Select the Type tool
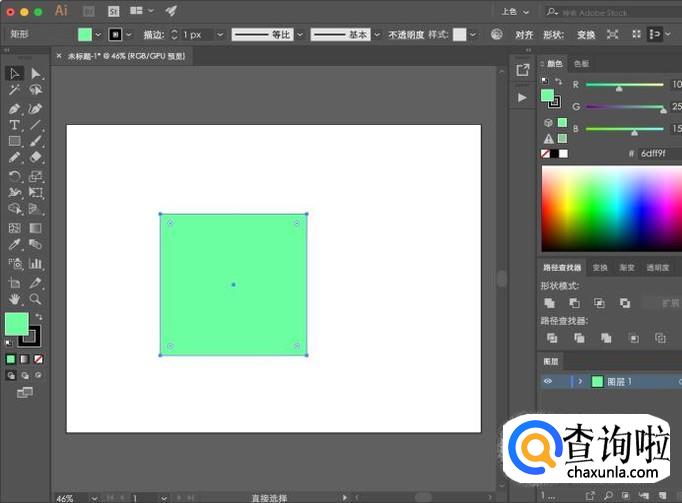This screenshot has height=503, width=682. (x=14, y=125)
